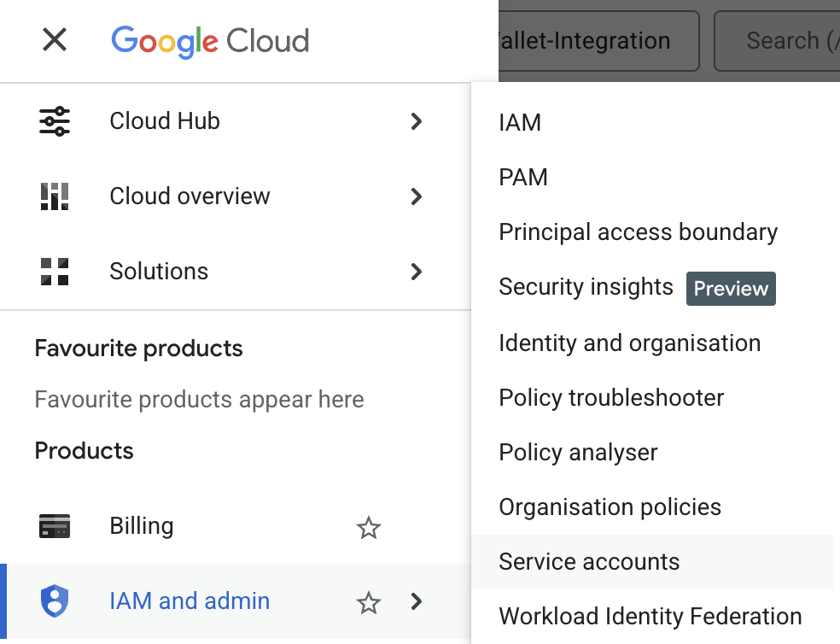Click 'Favourite products appear here' text
Viewport: 840px width, 644px height.
(199, 400)
